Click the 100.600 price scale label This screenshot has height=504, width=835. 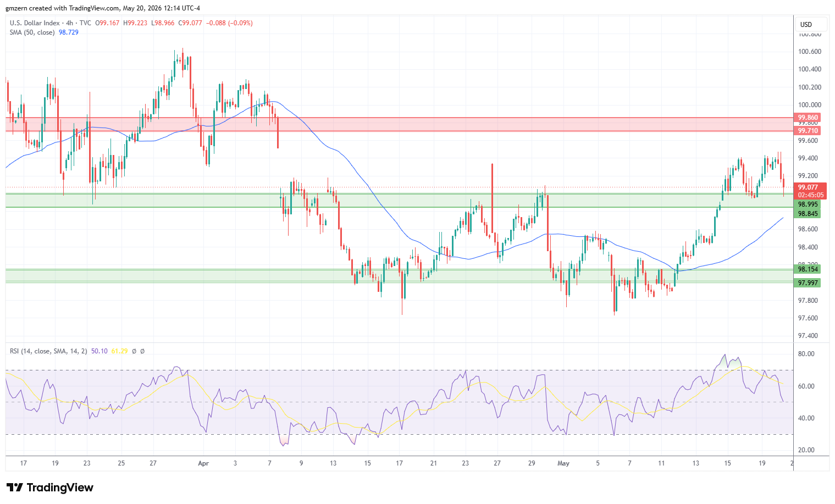810,52
